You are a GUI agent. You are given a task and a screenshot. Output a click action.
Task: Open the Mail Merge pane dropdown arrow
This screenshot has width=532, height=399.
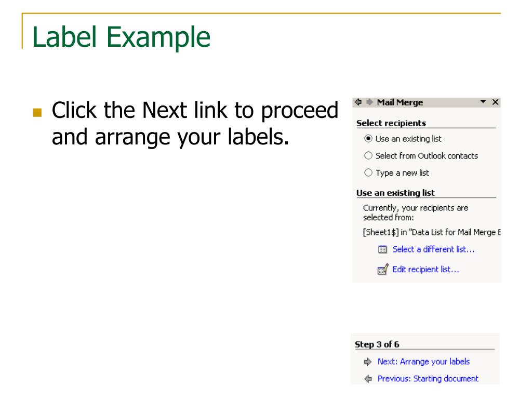483,102
